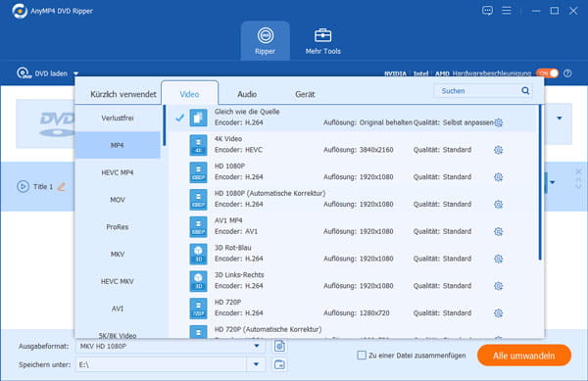Expand the Ausgabeformat MKV HD 1080P dropdown
The height and width of the screenshot is (381, 588).
pyautogui.click(x=257, y=346)
